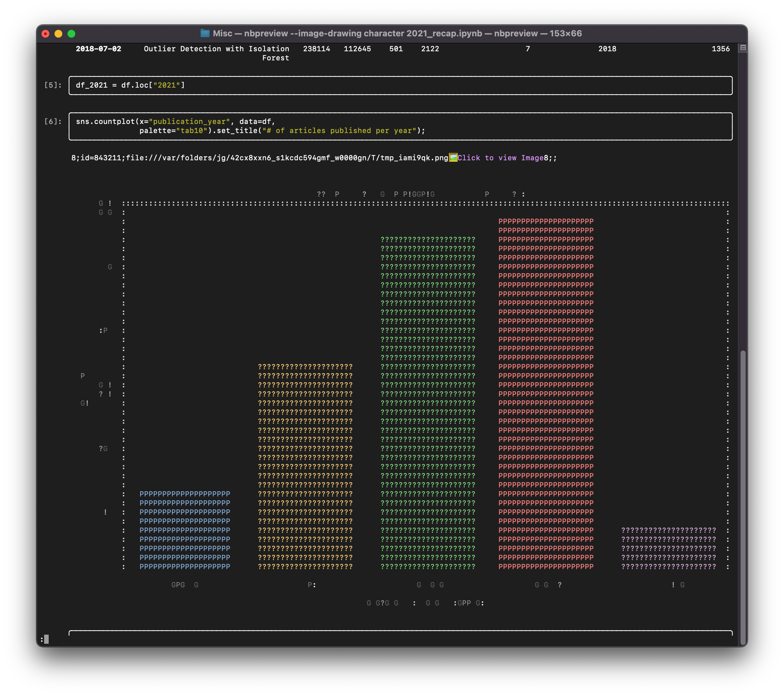The height and width of the screenshot is (695, 784).
Task: Click the red P-character bar
Action: [545, 394]
